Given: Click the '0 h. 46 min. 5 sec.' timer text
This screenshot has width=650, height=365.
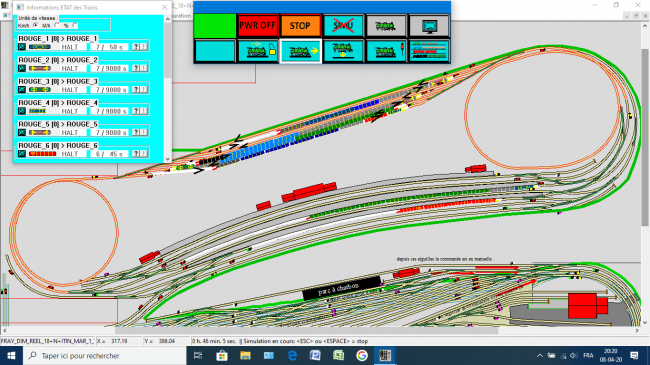Looking at the screenshot, I should pos(213,341).
